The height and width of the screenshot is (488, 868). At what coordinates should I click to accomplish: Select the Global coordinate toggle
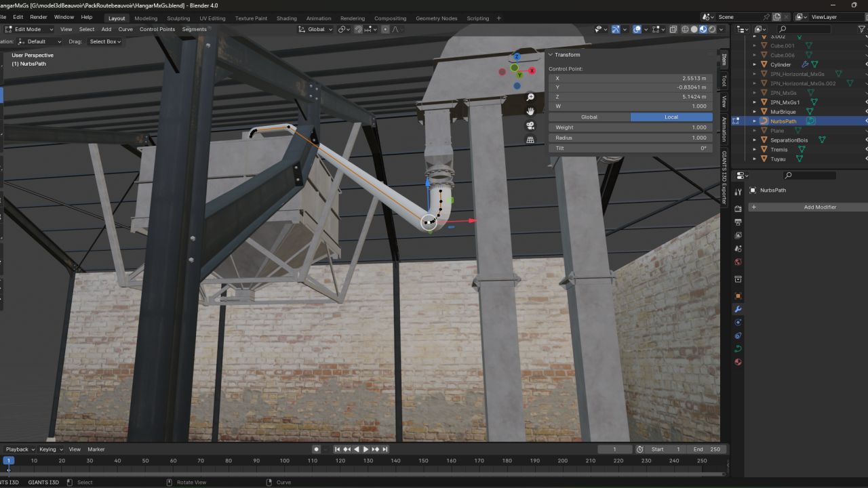coord(589,117)
